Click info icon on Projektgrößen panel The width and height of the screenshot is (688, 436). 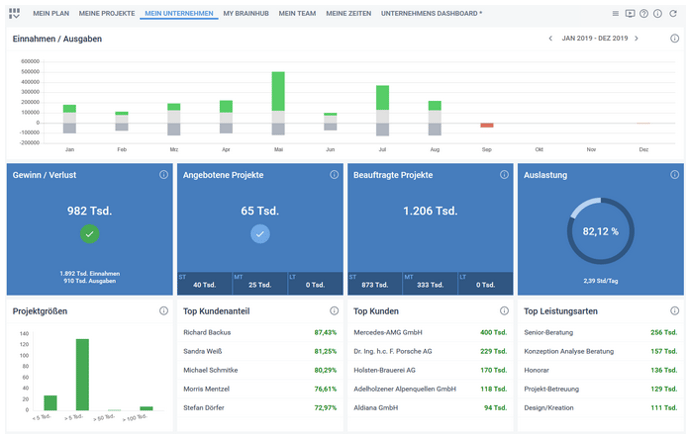[164, 311]
